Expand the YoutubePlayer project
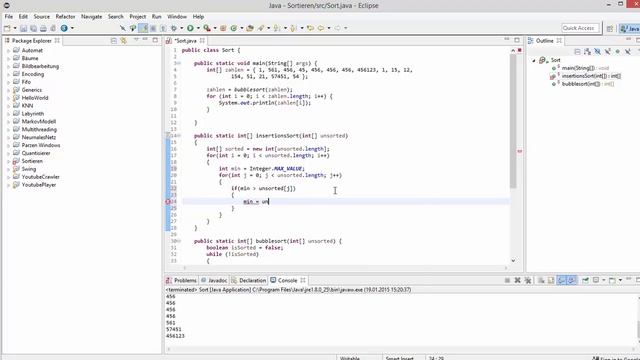This screenshot has height=360, width=640. coord(9,185)
